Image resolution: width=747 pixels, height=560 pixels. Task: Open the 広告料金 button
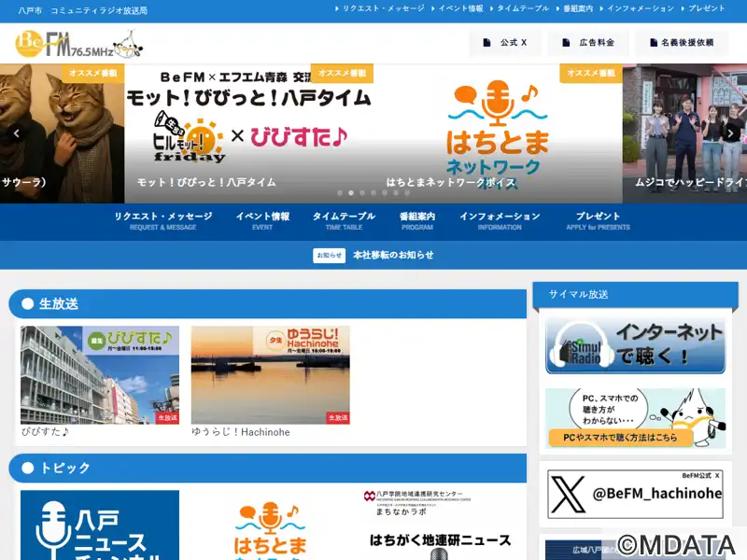(x=588, y=43)
